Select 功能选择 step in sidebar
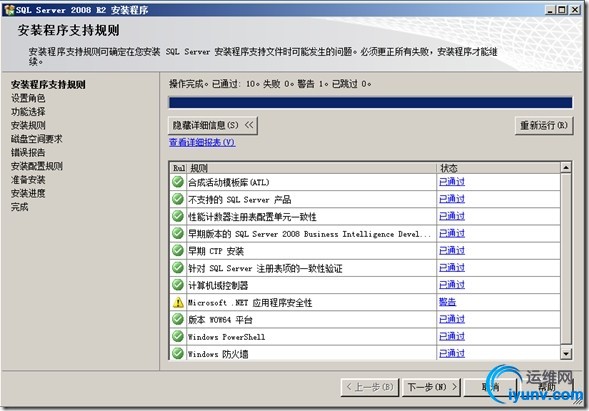The width and height of the screenshot is (589, 411). point(28,112)
